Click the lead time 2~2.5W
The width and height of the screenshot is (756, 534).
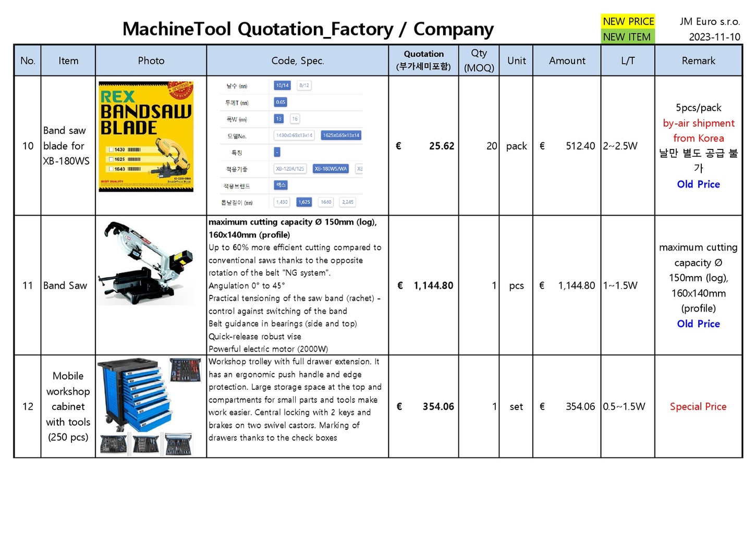click(x=620, y=146)
